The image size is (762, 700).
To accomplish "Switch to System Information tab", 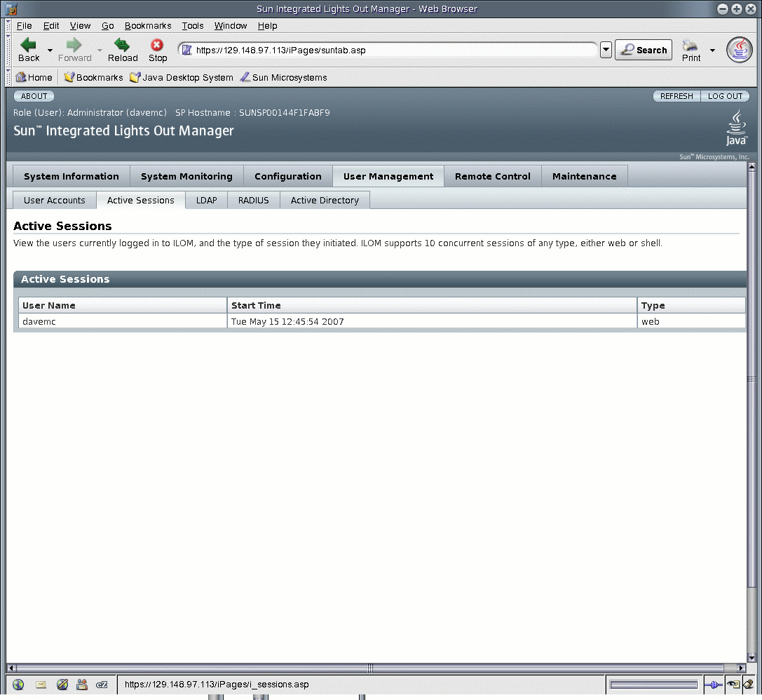I will [72, 177].
